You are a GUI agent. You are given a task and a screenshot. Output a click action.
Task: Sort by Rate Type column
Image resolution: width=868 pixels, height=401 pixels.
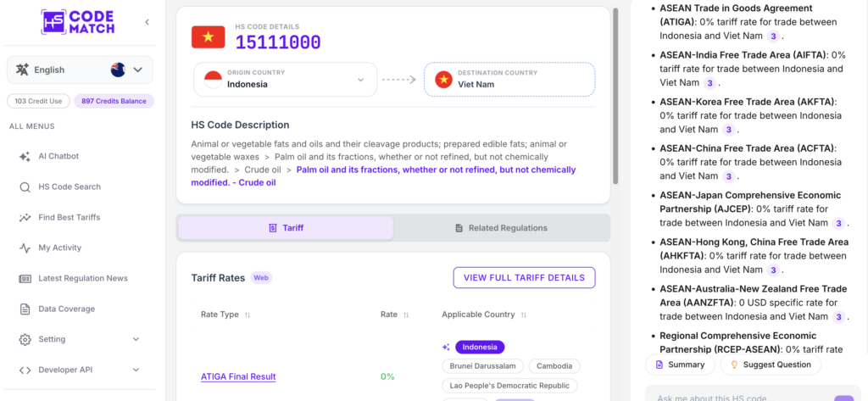pyautogui.click(x=225, y=315)
